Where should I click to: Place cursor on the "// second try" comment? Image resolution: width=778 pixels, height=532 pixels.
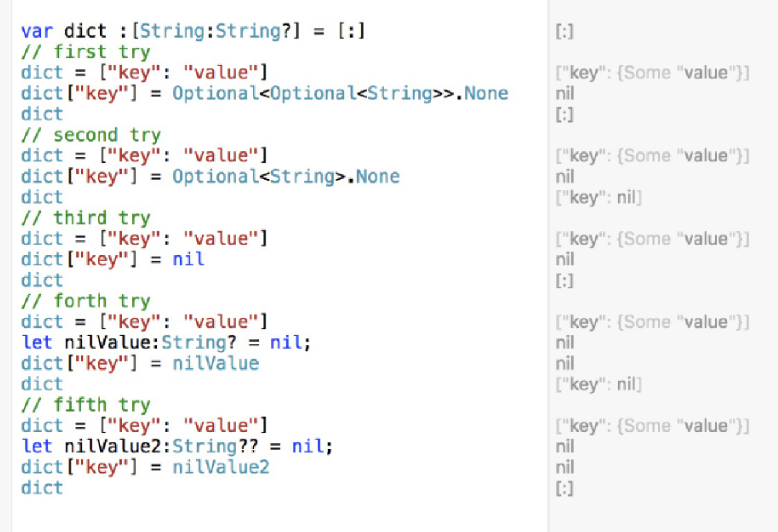click(91, 135)
